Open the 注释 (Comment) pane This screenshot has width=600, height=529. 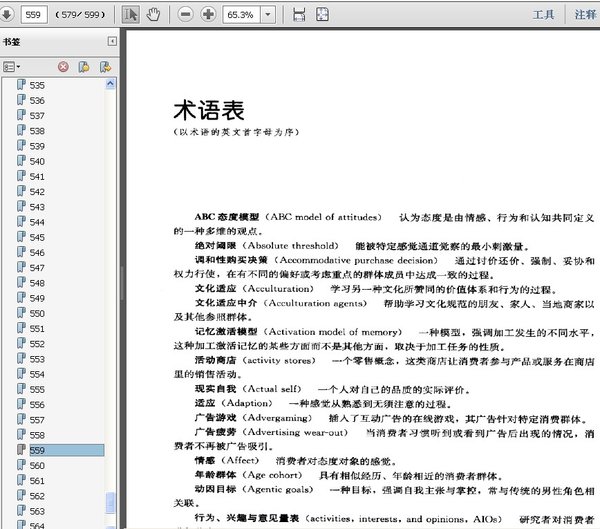(x=586, y=14)
